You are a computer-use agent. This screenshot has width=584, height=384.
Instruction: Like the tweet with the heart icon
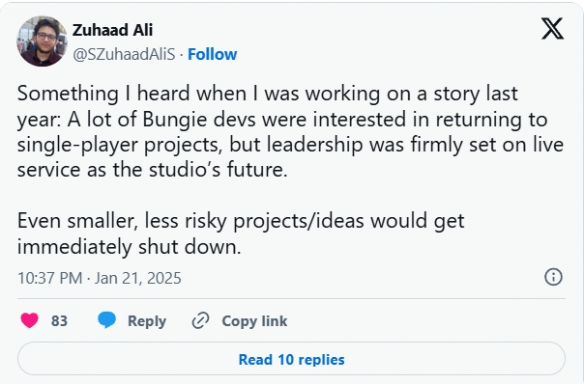(x=29, y=320)
